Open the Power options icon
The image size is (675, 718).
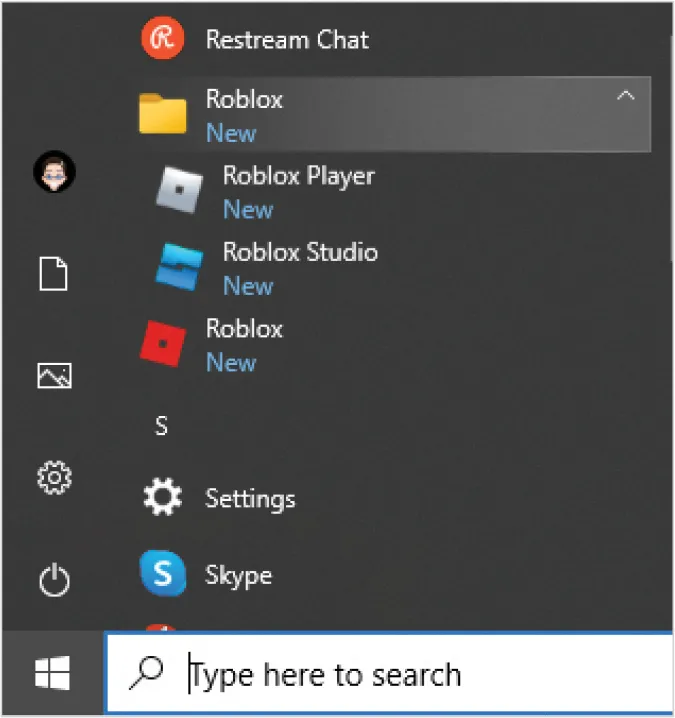(53, 580)
